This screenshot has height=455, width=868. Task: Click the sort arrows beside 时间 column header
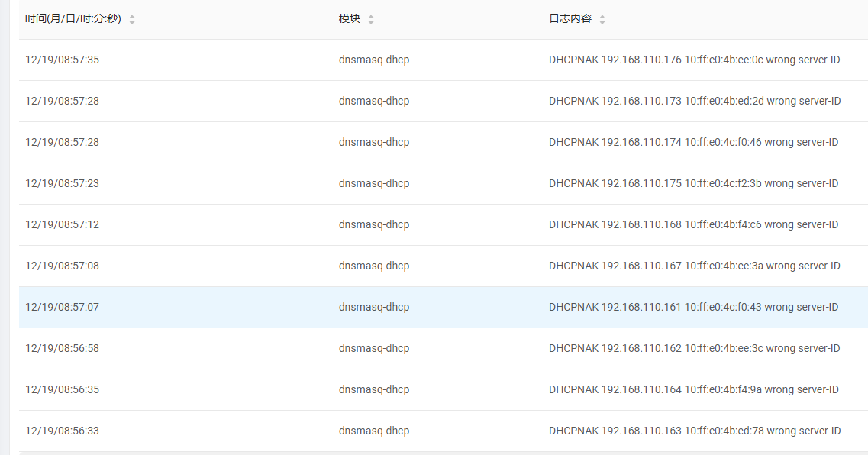click(132, 19)
